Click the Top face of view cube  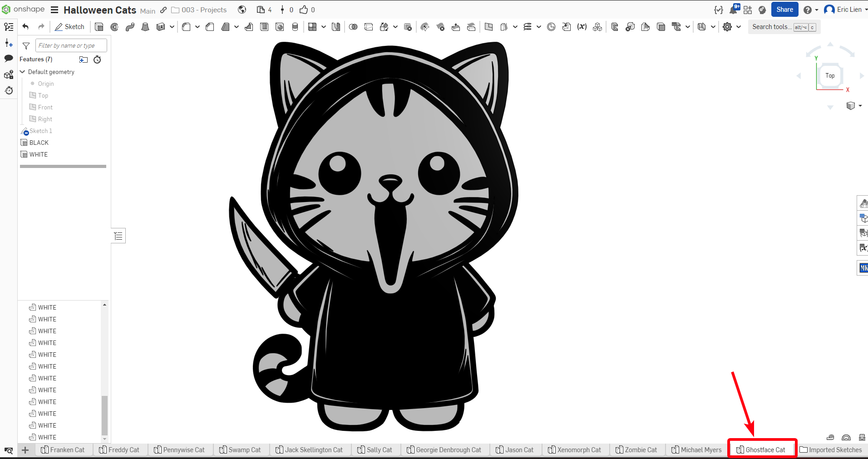coord(830,76)
